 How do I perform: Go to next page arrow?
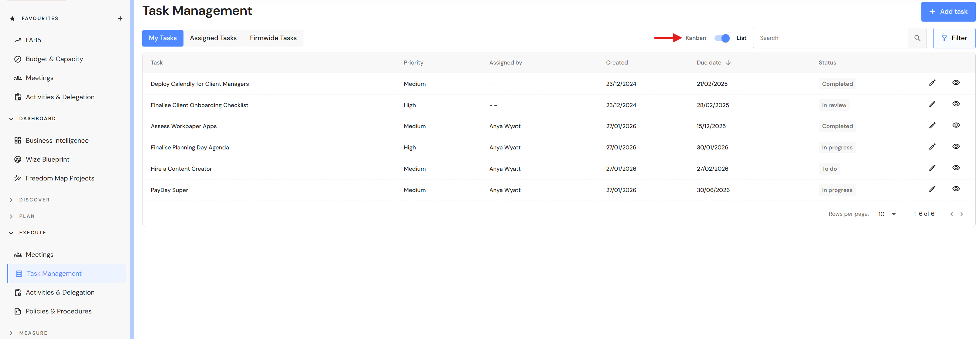pos(961,214)
